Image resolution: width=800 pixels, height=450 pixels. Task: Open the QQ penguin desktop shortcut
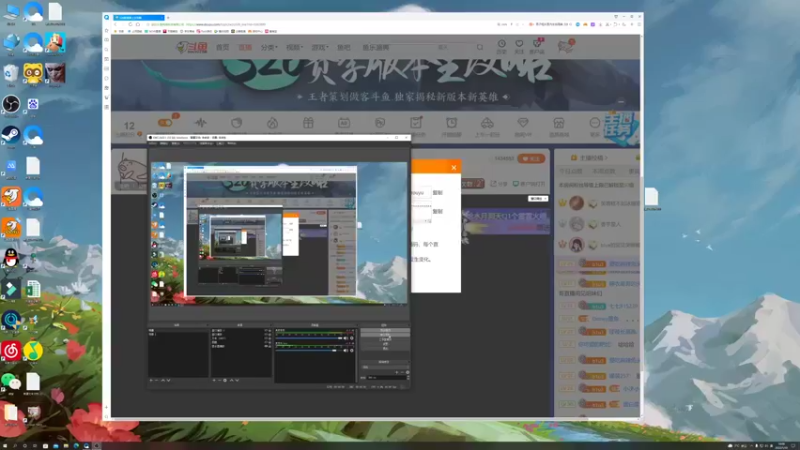coord(11,258)
